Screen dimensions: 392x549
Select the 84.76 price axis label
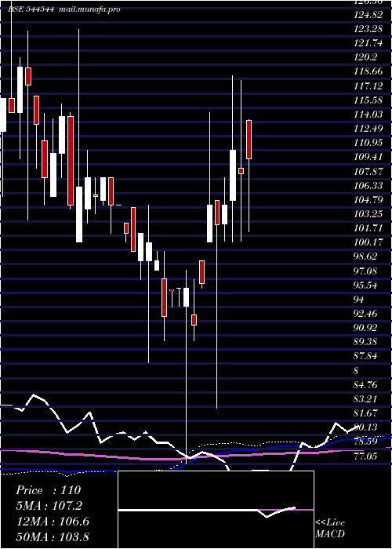coord(365,385)
